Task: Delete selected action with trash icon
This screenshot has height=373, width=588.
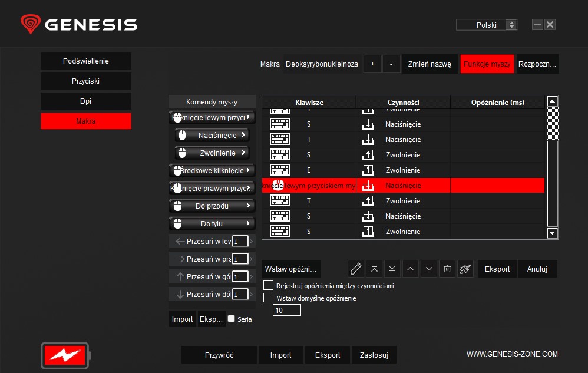Action: 447,269
